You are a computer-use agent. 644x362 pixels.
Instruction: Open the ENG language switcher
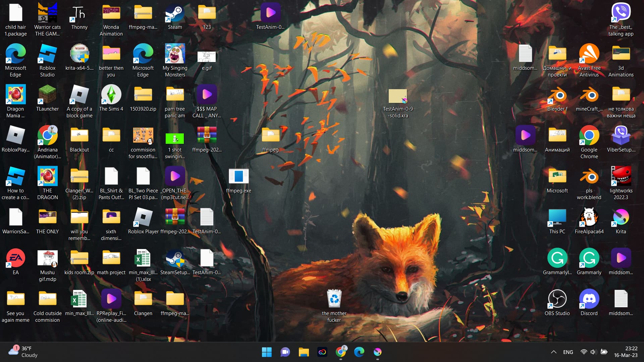tap(568, 352)
